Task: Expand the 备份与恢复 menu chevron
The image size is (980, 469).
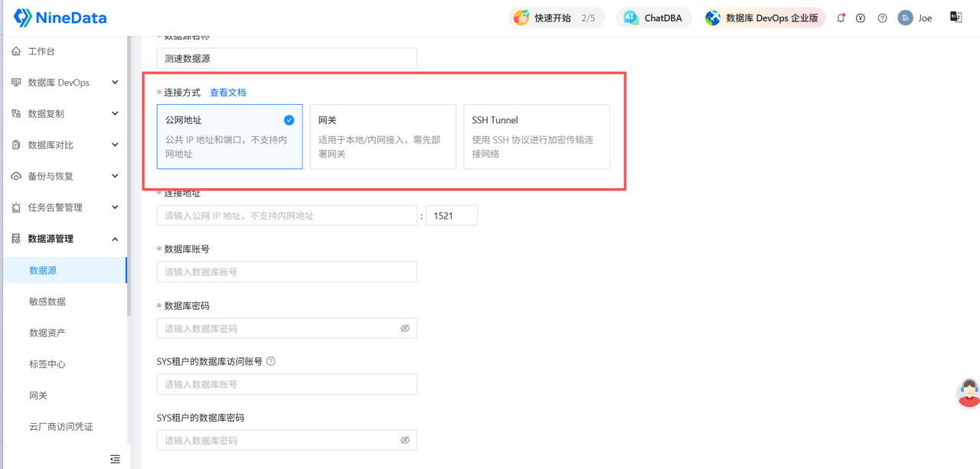Action: click(115, 176)
